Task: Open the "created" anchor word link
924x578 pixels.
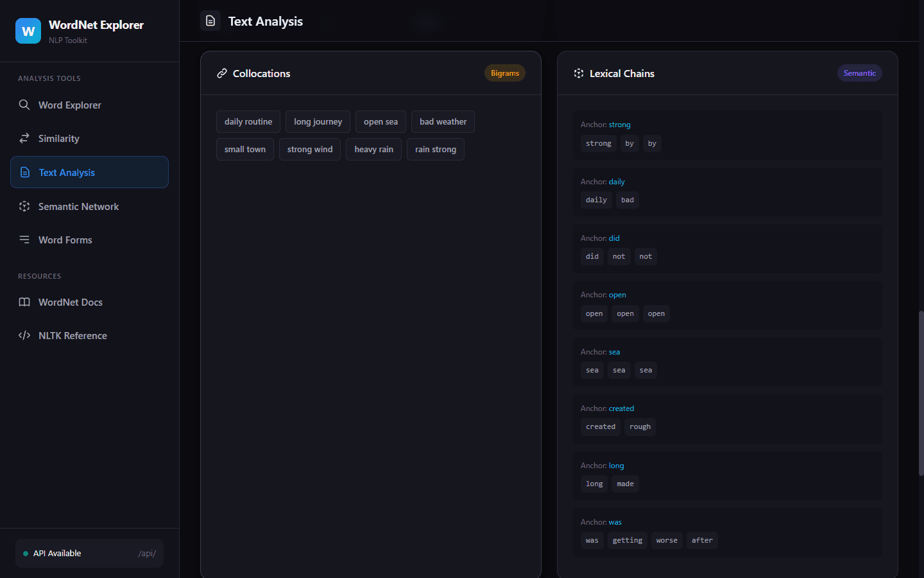Action: click(621, 408)
